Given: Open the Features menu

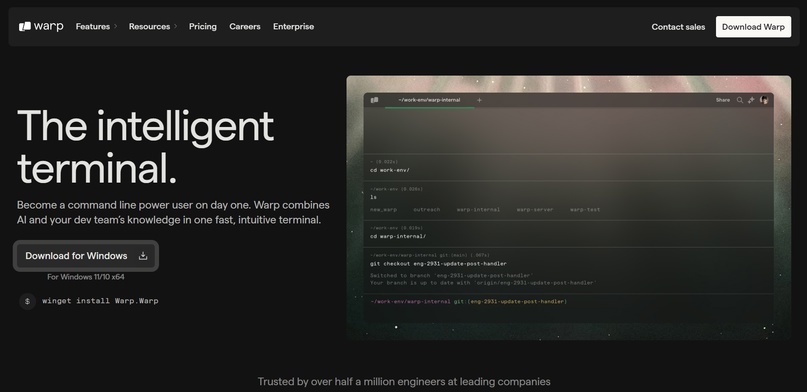Looking at the screenshot, I should click(93, 26).
